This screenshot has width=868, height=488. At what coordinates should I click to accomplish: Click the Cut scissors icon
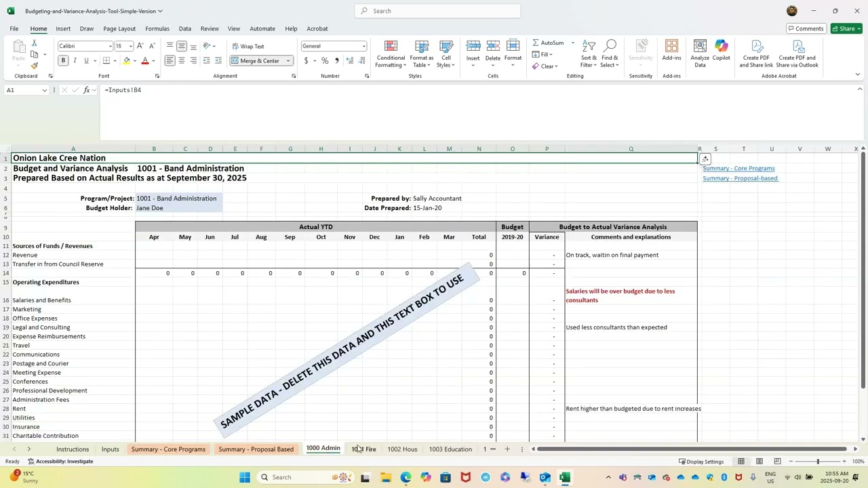(35, 43)
